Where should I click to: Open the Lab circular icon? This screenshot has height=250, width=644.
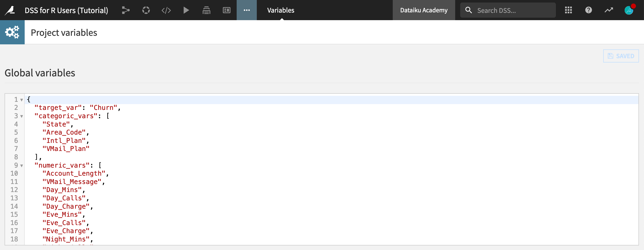point(146,10)
